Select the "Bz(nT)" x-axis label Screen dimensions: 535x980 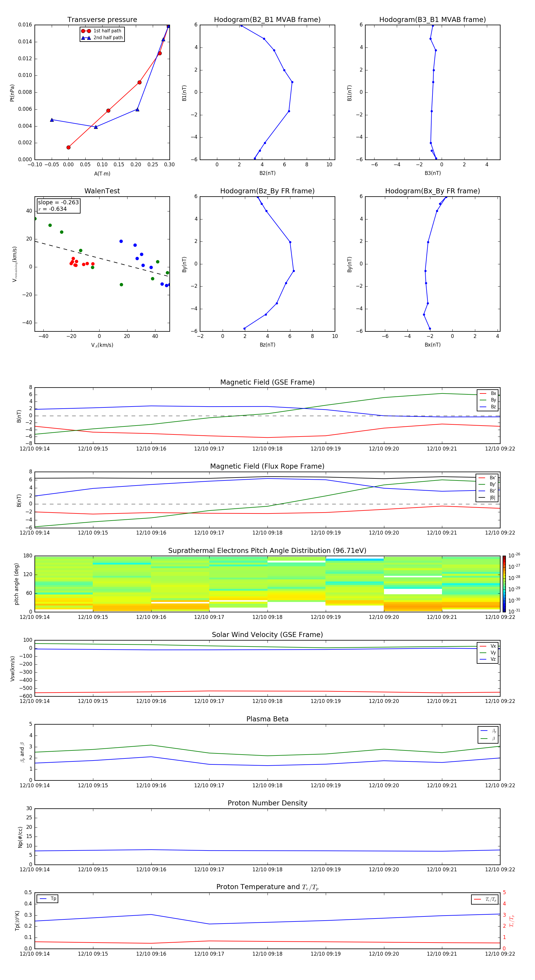[x=267, y=345]
